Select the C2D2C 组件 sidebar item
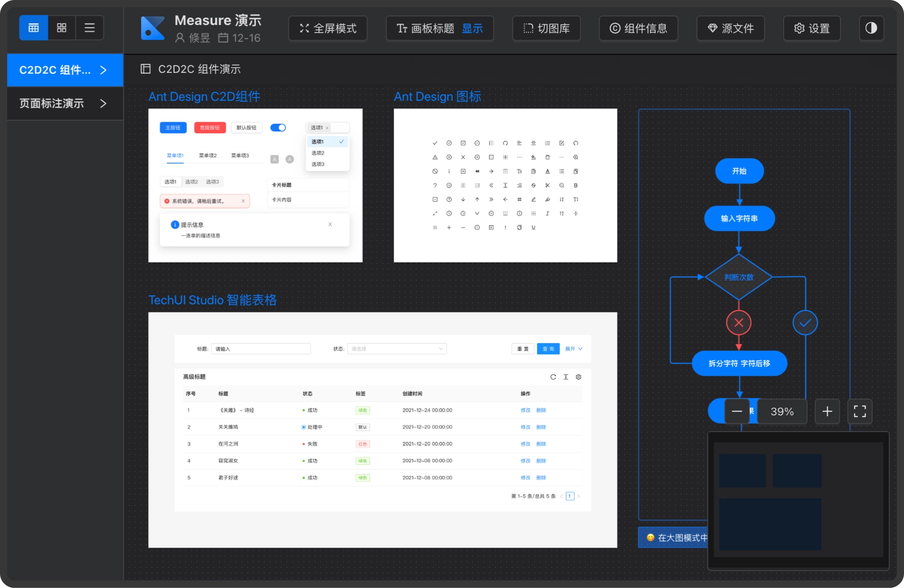The image size is (904, 588). (x=65, y=70)
